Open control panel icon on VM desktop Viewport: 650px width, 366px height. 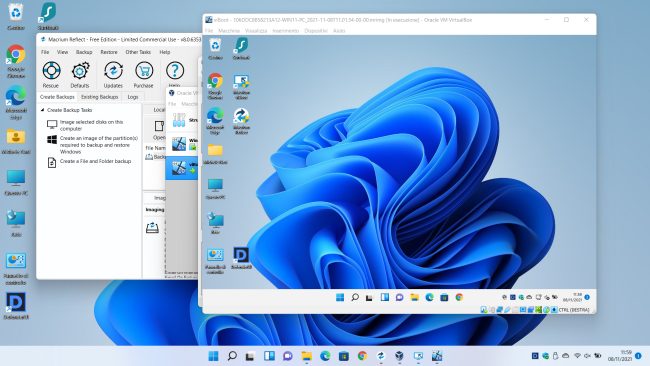(x=215, y=261)
